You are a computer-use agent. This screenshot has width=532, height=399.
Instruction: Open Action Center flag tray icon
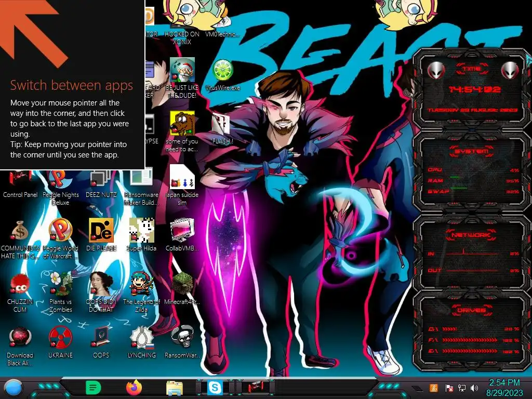pos(449,388)
